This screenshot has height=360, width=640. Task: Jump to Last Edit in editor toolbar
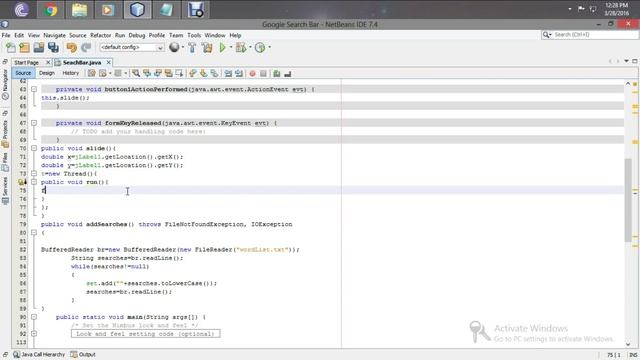pyautogui.click(x=92, y=73)
